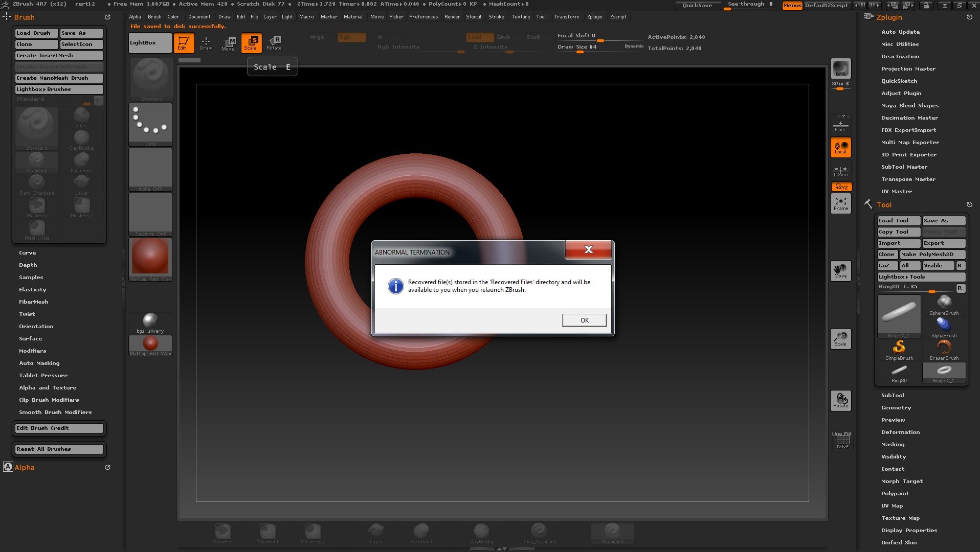Adjust the Focal Shift slider

599,36
